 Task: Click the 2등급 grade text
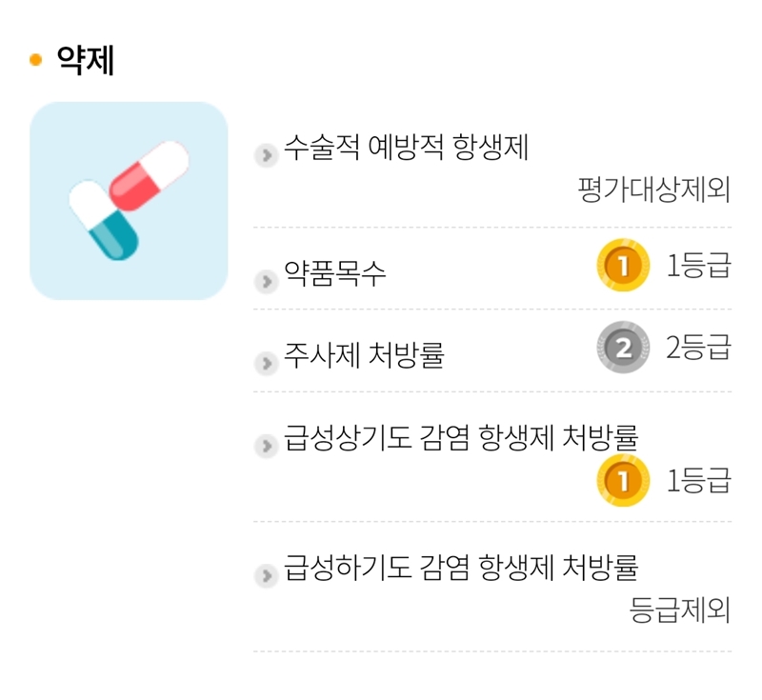698,348
